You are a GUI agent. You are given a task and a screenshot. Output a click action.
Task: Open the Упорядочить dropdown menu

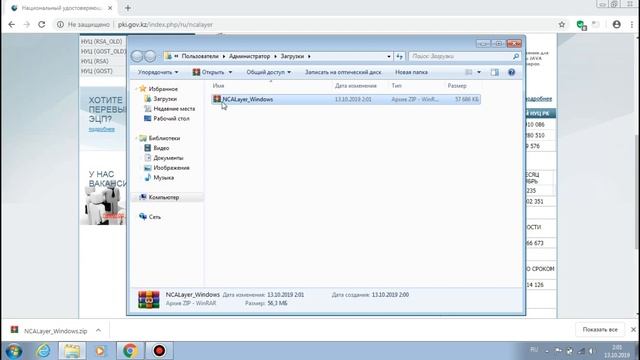tap(158, 72)
